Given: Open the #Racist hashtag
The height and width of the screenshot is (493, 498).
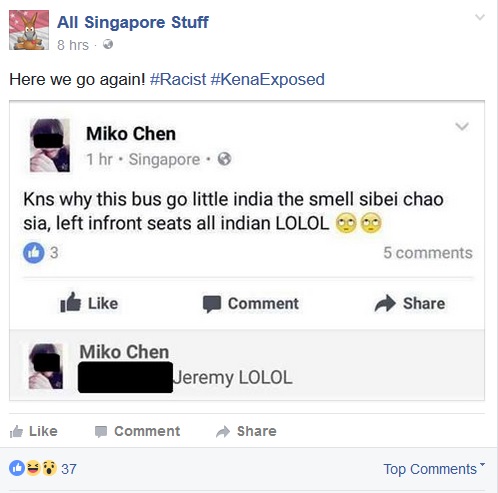Looking at the screenshot, I should [178, 79].
